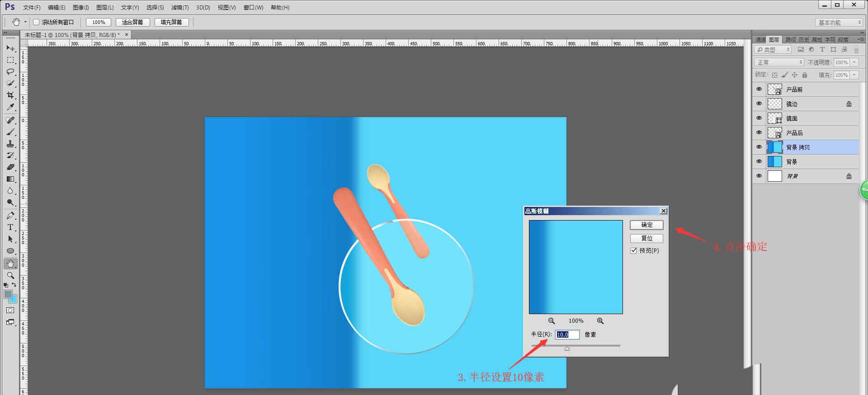Select the Quick Selection tool

[x=10, y=84]
